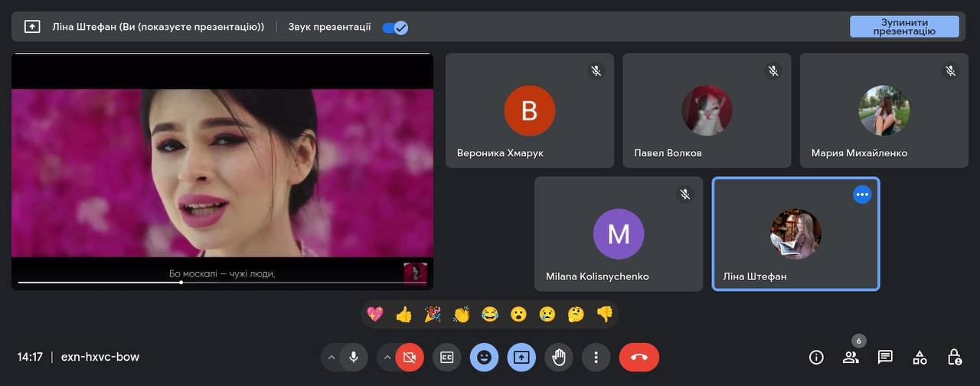980x386 pixels.
Task: Open the three-dot more options menu
Action: click(x=596, y=357)
